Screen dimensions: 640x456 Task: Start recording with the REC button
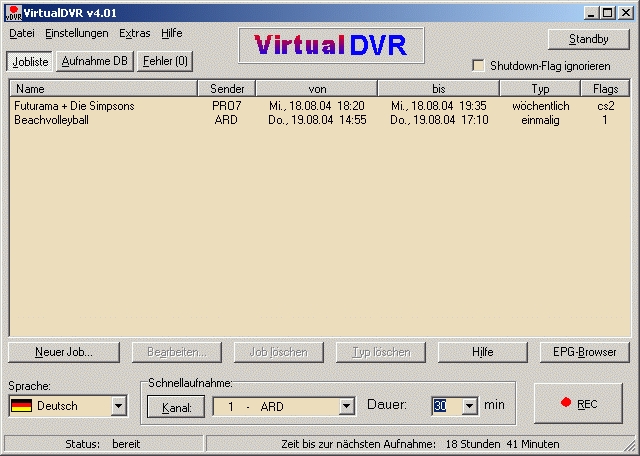(579, 404)
